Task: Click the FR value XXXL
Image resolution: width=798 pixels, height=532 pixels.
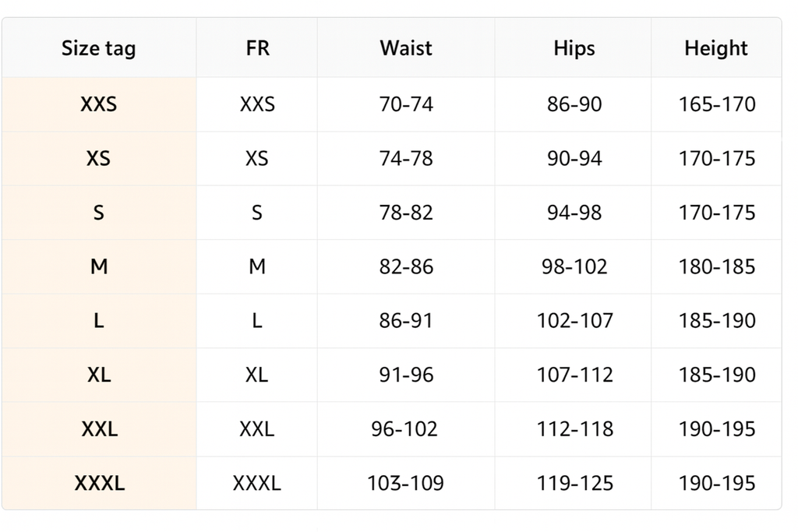Action: 257,484
